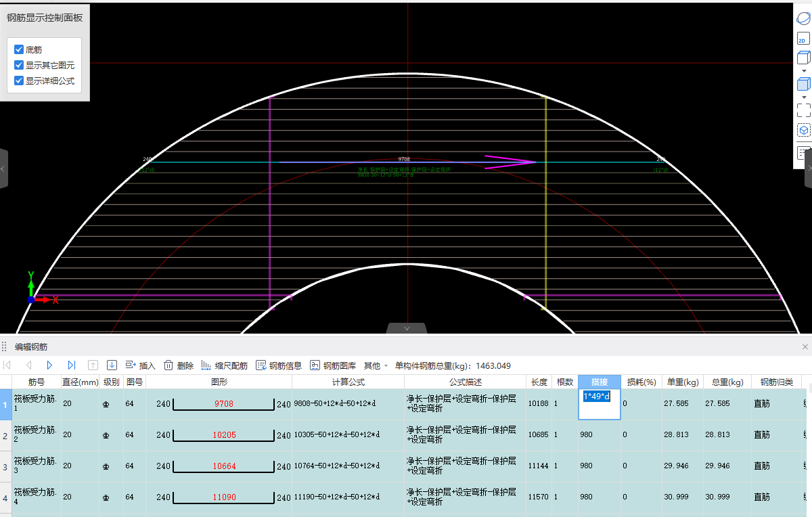This screenshot has height=517, width=812.
Task: Click the drag grip of 编辑钢筋 panel
Action: pyautogui.click(x=5, y=346)
